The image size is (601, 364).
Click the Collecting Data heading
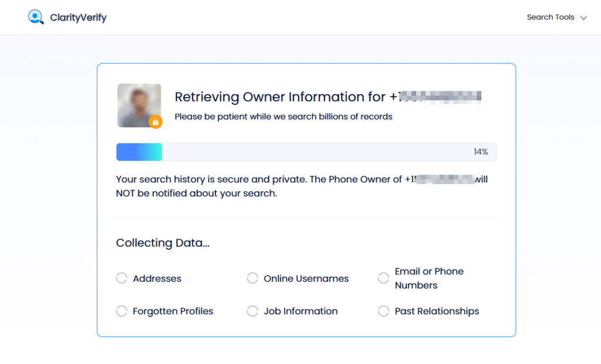coord(163,243)
